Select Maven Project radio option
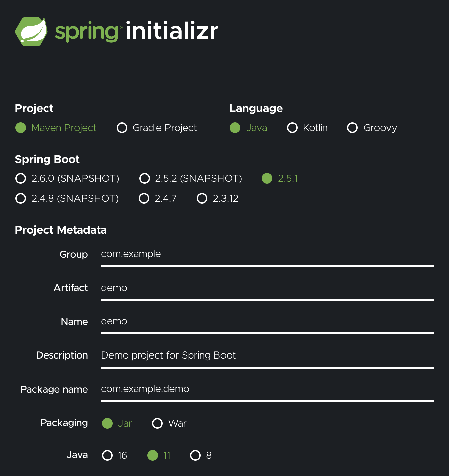This screenshot has height=476, width=449. 21,128
